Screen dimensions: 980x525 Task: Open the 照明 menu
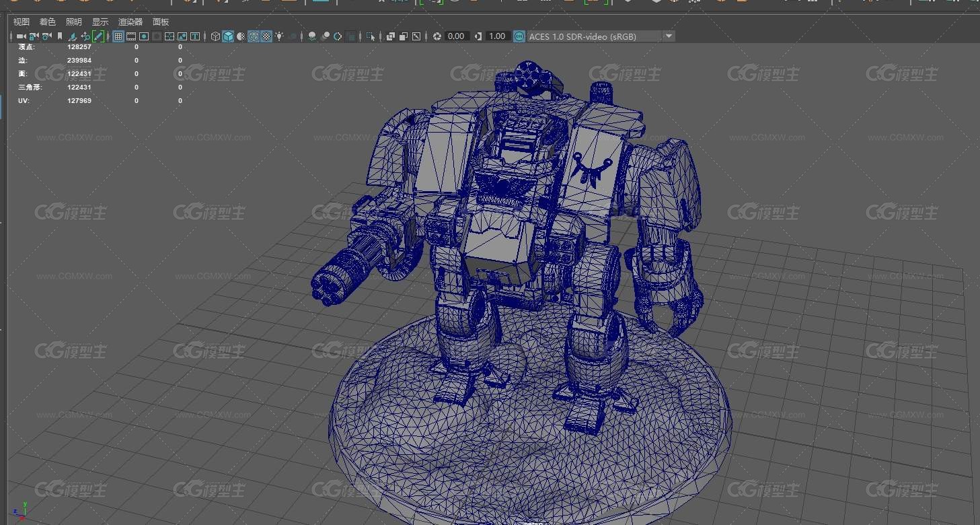click(x=74, y=22)
